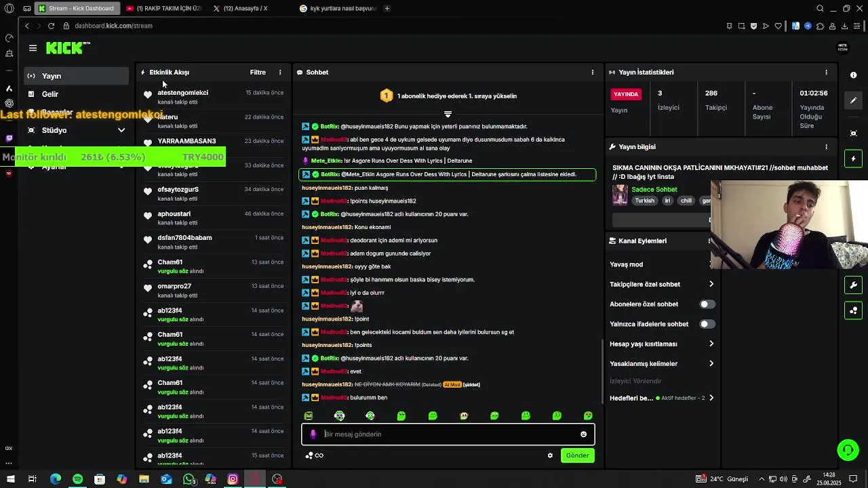Open Filtre dropdown in Etkinlik Akışı
The image size is (868, 488).
click(258, 73)
